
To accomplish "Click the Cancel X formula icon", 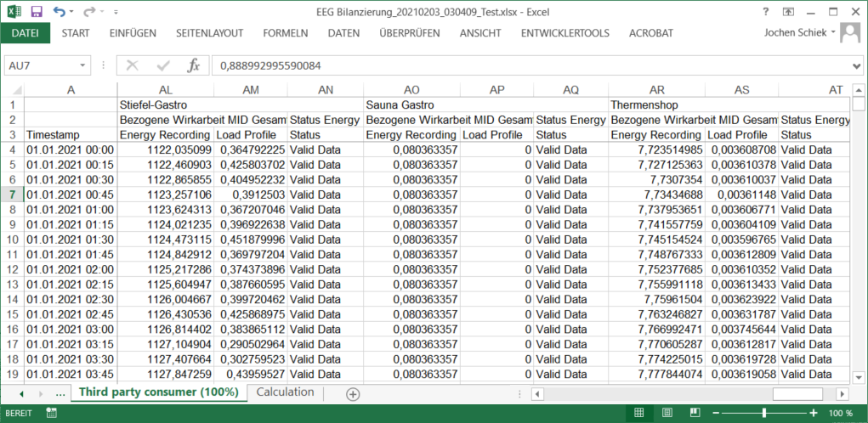I will [132, 65].
